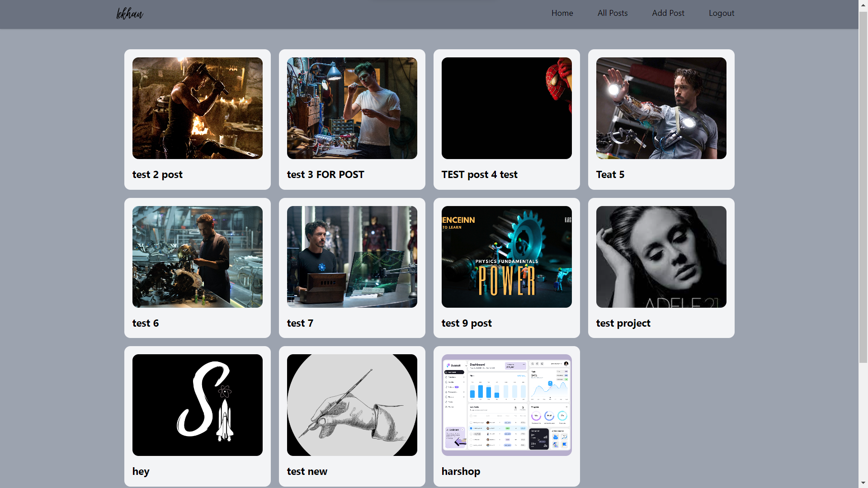Click the 'test 2 post' card thumbnail
The image size is (868, 488).
[197, 108]
